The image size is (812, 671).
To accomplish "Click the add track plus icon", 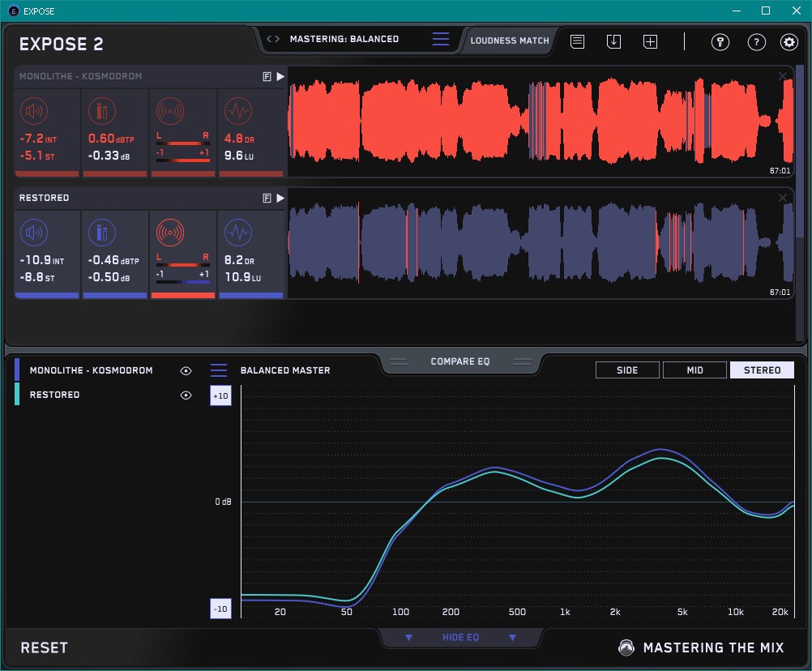I will (650, 41).
